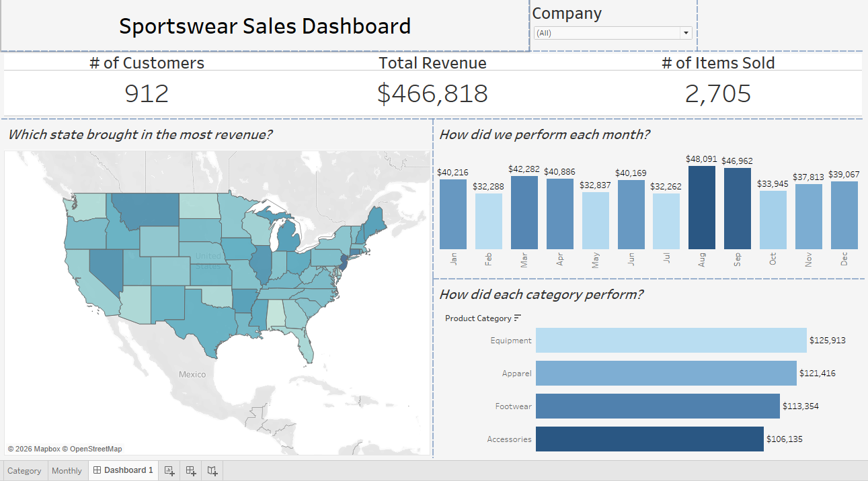Viewport: 868px width, 481px height.
Task: Select the Accessories bar in category chart
Action: [649, 439]
